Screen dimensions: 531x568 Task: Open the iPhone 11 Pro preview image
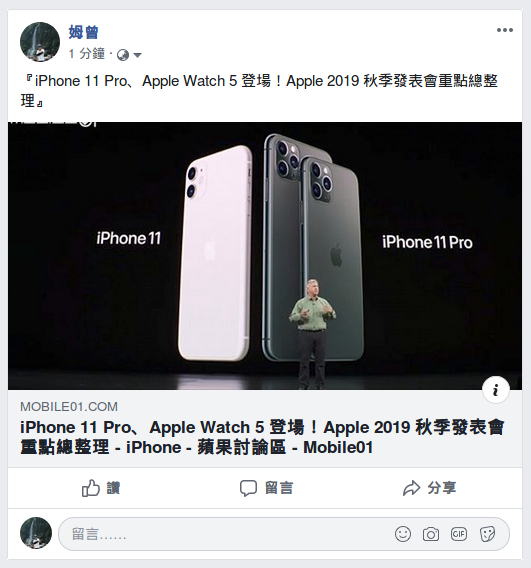(265, 256)
